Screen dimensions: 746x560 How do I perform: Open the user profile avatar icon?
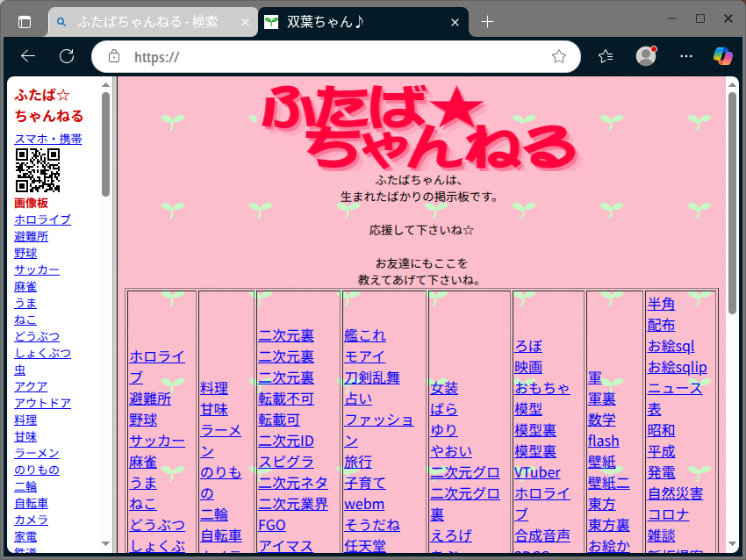pyautogui.click(x=646, y=56)
